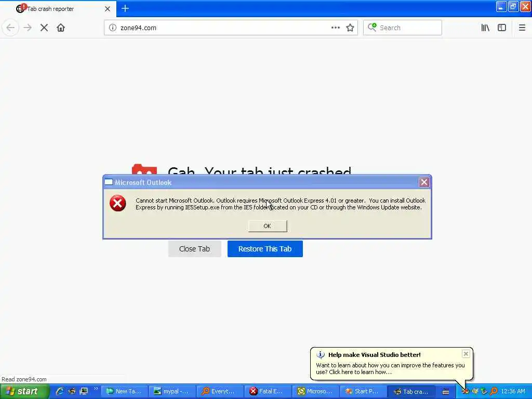
Task: Confirm the Outlook error with OK
Action: pyautogui.click(x=268, y=226)
